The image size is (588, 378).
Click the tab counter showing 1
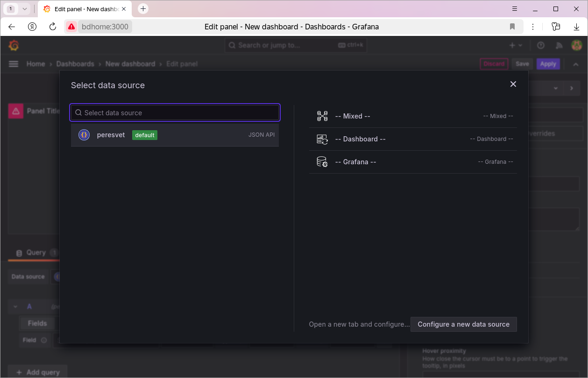(x=11, y=8)
